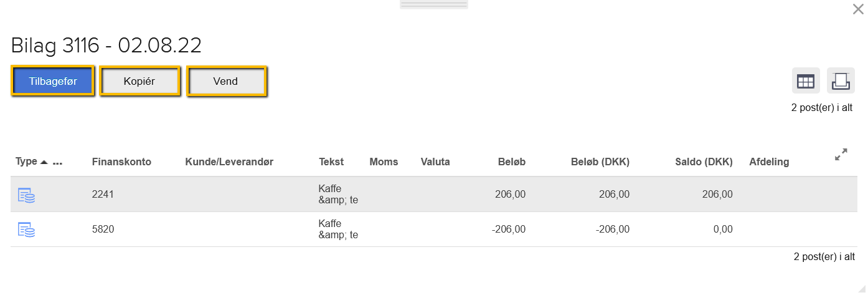Click the Tekst column header
The width and height of the screenshot is (868, 295).
(x=331, y=162)
